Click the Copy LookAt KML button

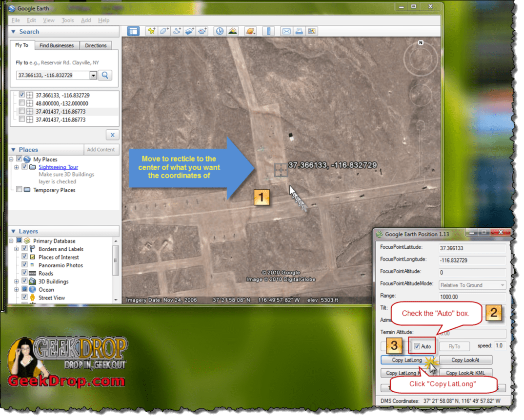pyautogui.click(x=465, y=373)
